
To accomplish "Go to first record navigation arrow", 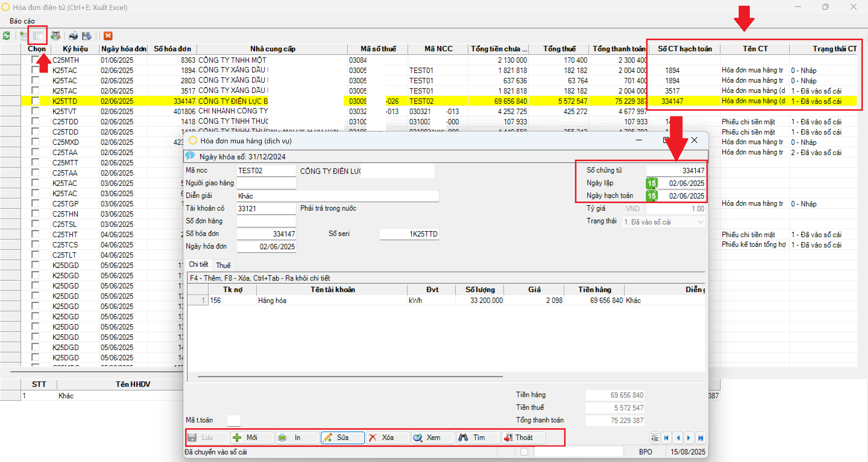I will [666, 438].
